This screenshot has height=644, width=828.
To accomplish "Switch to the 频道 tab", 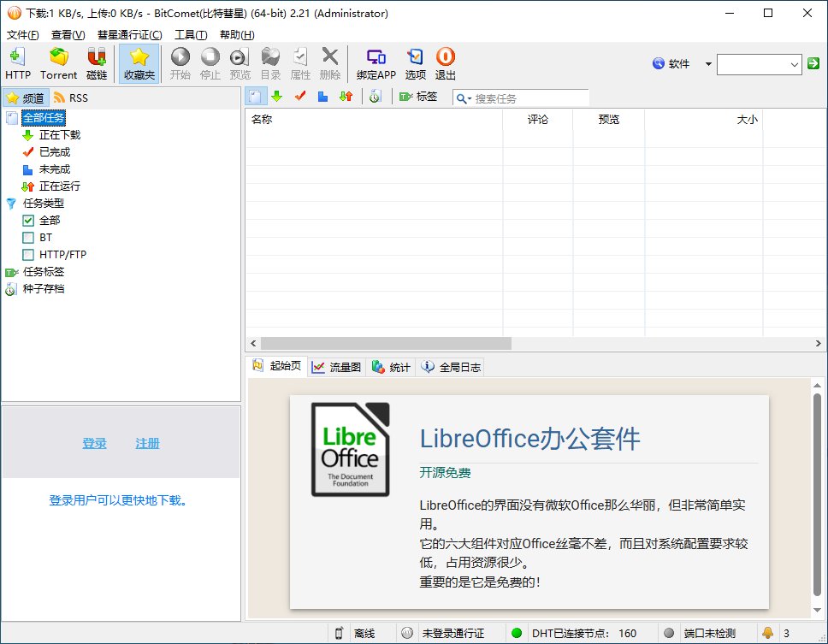I will pos(26,98).
